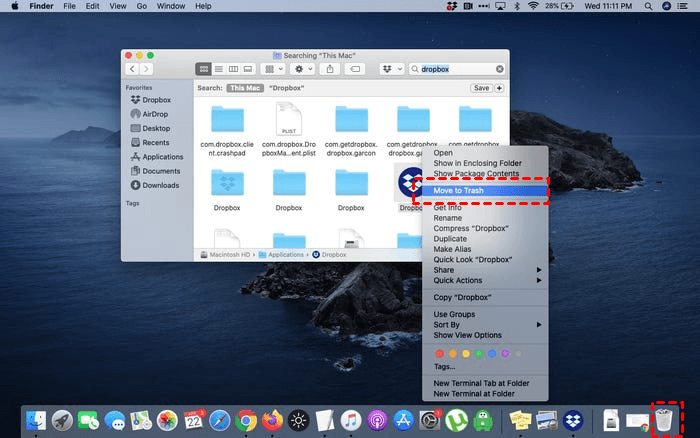Choose Move to Trash from context menu
Image resolution: width=700 pixels, height=438 pixels.
(484, 190)
